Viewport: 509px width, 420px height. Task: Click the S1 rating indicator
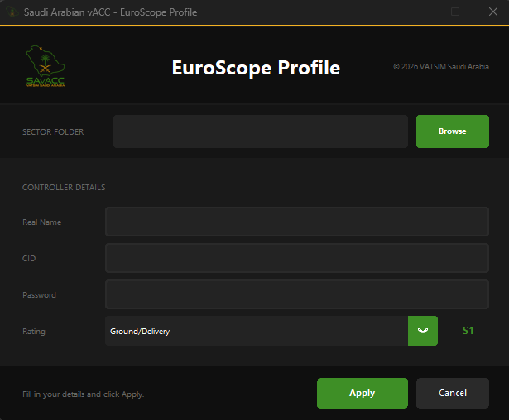(x=468, y=331)
